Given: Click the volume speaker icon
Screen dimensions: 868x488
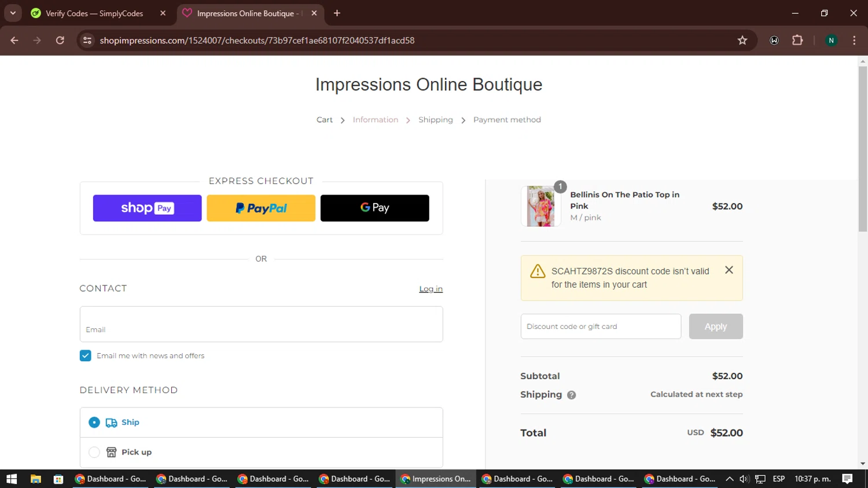Looking at the screenshot, I should pos(744,479).
